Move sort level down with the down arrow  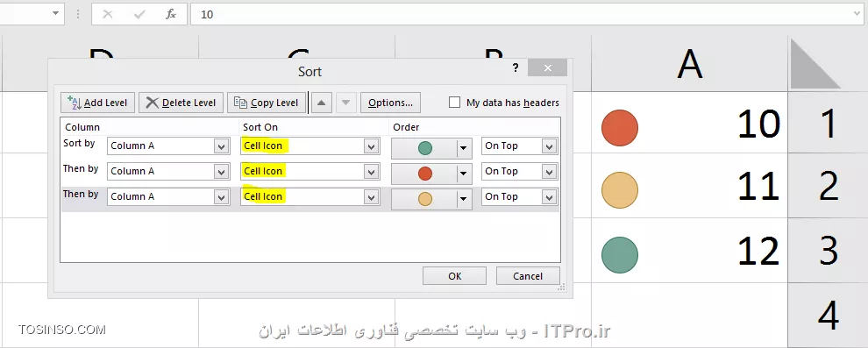point(346,103)
